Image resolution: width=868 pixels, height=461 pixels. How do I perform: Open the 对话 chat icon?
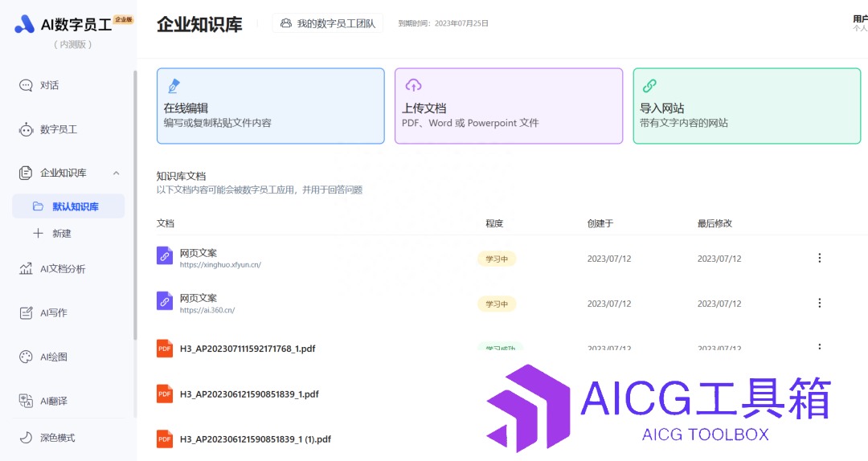(26, 85)
